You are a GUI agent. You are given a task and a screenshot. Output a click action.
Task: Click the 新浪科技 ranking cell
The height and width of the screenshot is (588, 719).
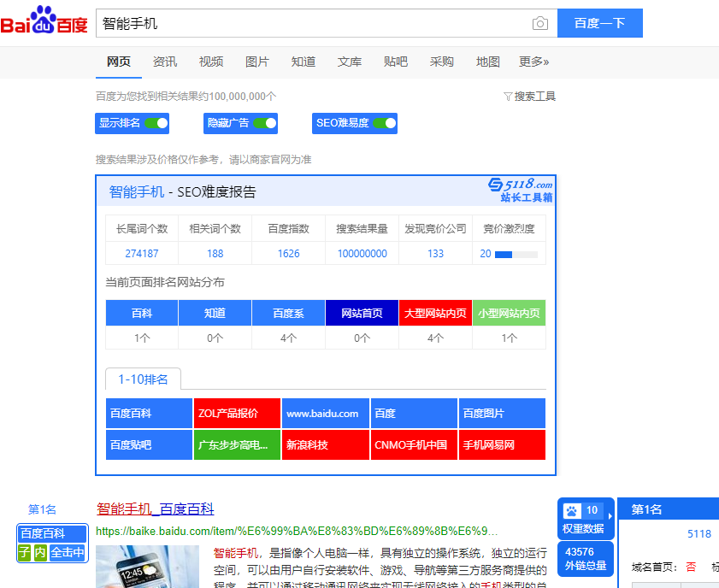tap(326, 444)
